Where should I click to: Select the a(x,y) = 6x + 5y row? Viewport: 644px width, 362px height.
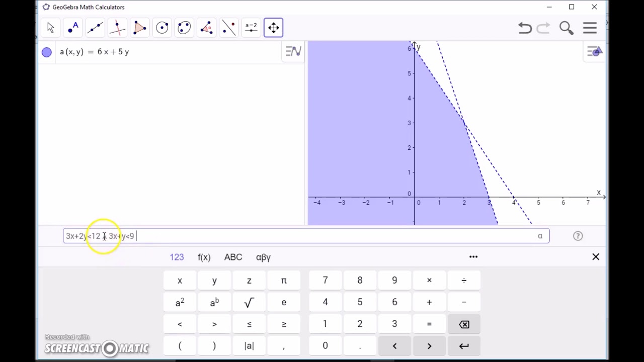coord(172,52)
